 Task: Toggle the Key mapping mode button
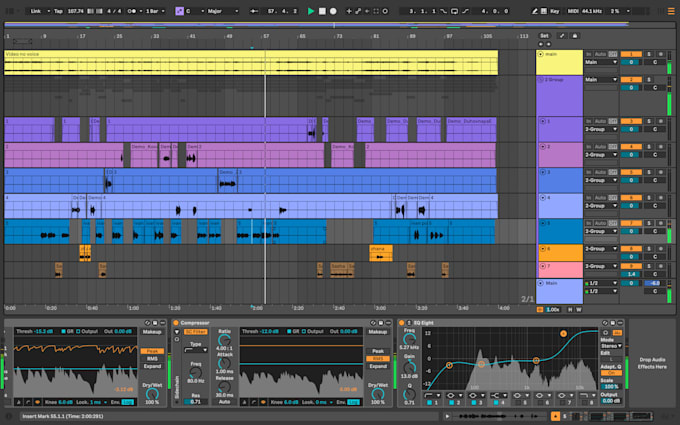point(555,11)
